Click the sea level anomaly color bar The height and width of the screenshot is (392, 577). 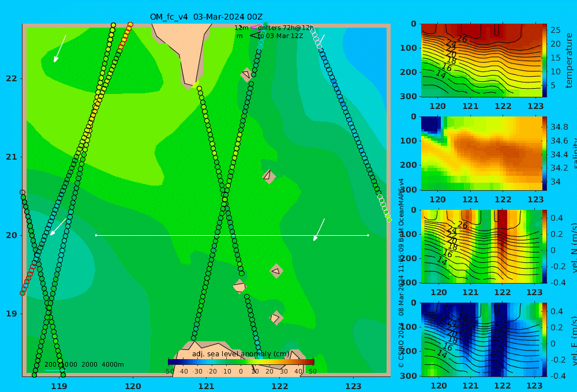point(241,362)
